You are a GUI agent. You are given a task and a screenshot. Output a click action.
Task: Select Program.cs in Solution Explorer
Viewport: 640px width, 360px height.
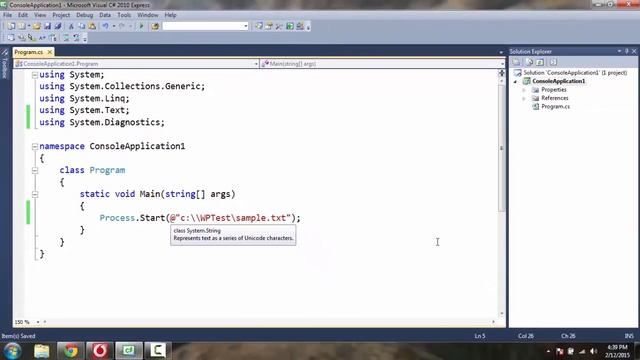click(555, 107)
